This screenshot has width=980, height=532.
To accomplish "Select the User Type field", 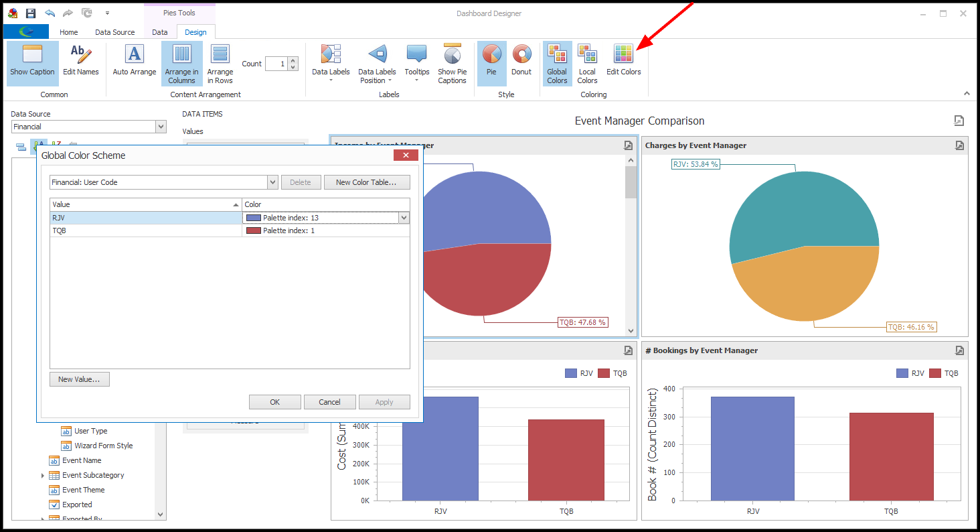I will coord(90,431).
